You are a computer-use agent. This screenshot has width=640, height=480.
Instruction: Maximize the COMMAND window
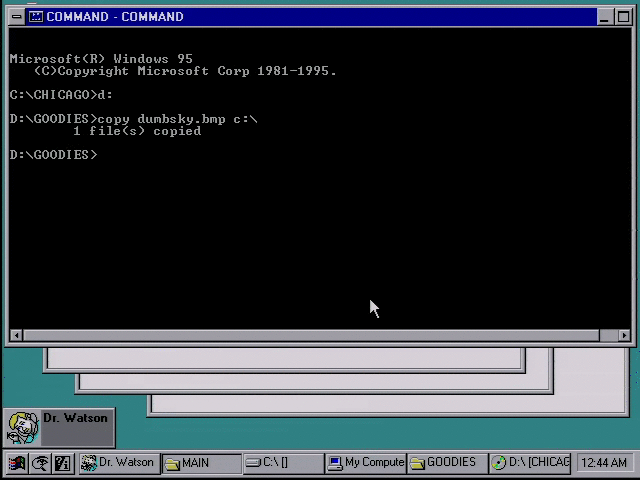point(623,17)
